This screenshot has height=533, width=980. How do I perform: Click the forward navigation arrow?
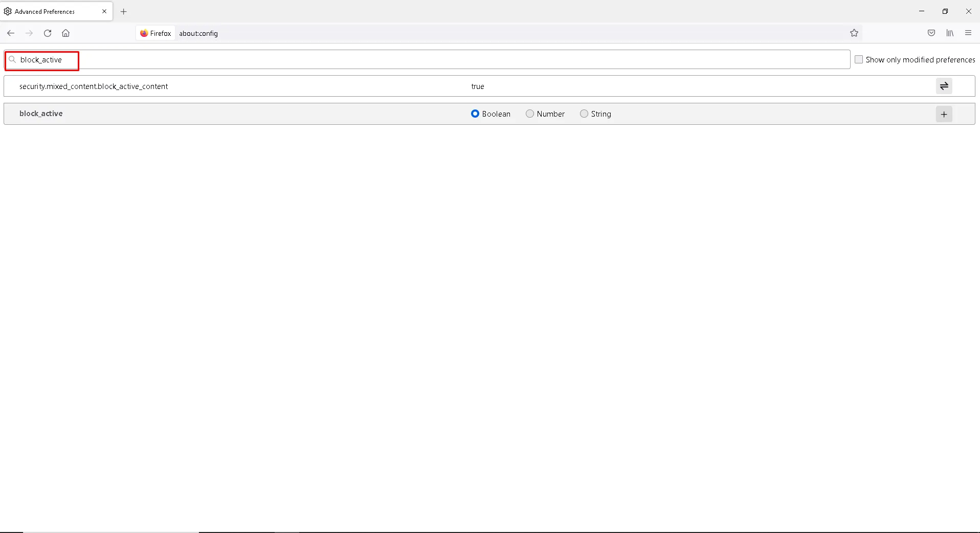coord(29,33)
